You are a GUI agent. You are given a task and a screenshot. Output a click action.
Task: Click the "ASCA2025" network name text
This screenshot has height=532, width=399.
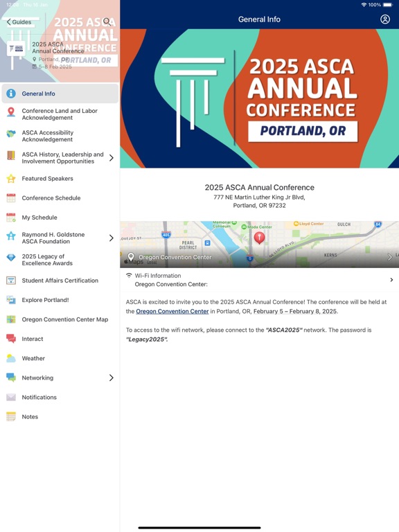pyautogui.click(x=283, y=330)
